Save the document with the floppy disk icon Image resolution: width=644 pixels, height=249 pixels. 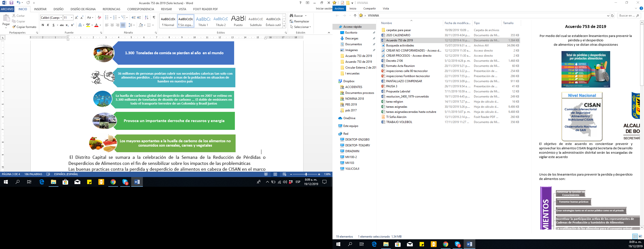point(11,3)
